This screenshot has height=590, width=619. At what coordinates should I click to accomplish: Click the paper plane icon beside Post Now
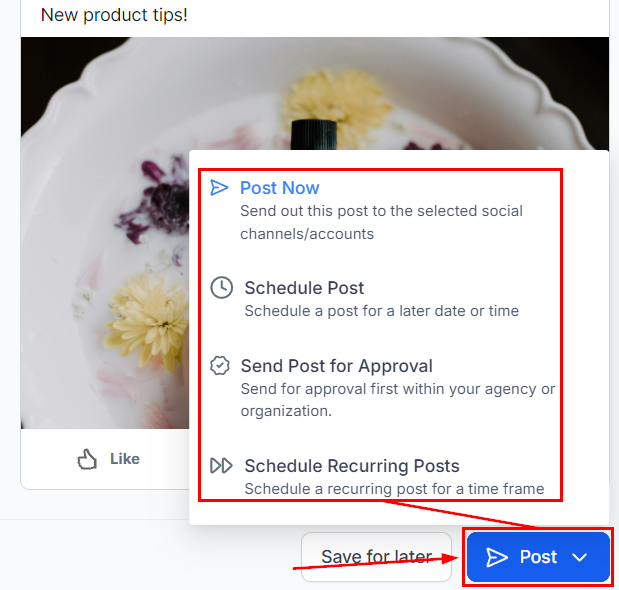(x=219, y=188)
